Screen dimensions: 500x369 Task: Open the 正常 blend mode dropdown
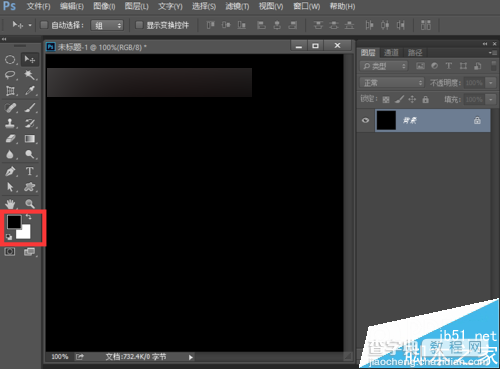392,83
